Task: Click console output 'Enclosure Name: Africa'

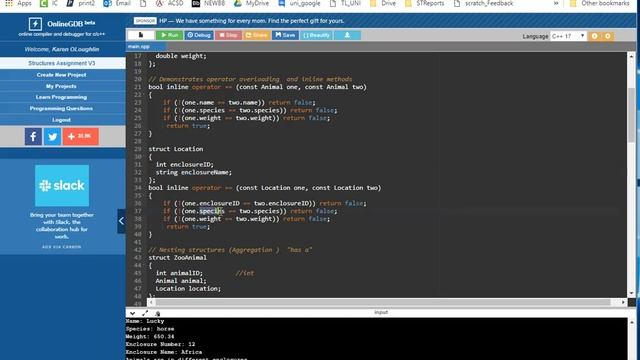Action: tap(164, 352)
